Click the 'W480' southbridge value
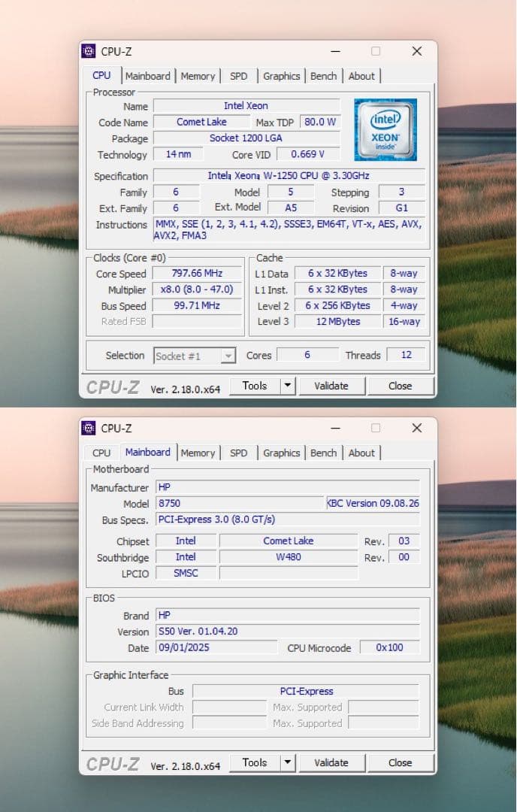Viewport: 517px width, 812px height. pyautogui.click(x=289, y=557)
